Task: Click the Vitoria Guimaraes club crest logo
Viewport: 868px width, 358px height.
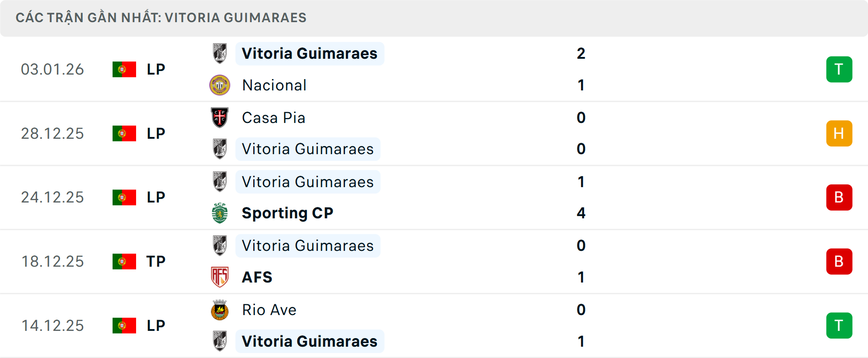Action: tap(220, 53)
